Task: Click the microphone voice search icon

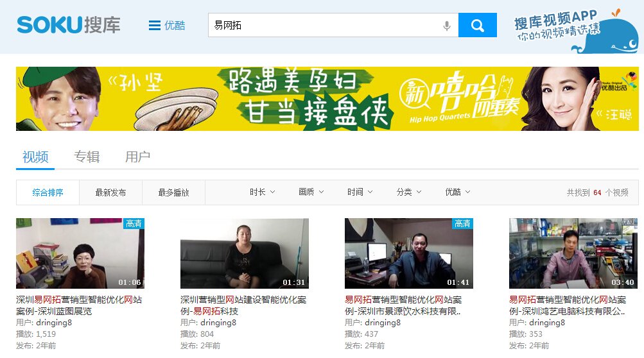Action: click(x=447, y=26)
